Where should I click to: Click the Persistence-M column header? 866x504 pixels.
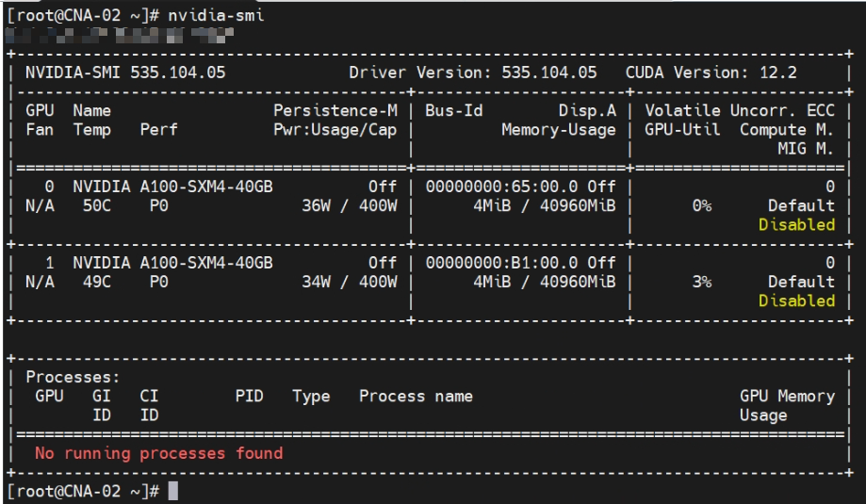click(x=335, y=110)
